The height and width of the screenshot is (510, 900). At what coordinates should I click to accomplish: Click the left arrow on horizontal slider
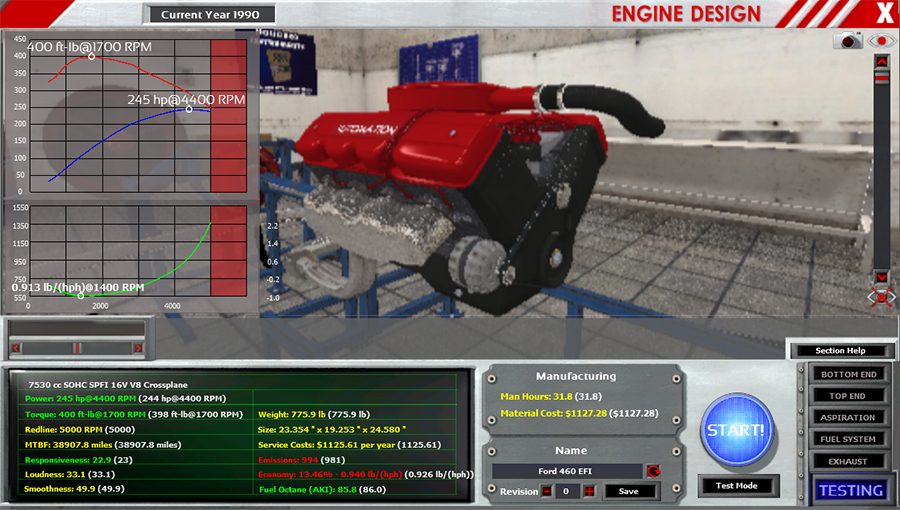coord(17,347)
